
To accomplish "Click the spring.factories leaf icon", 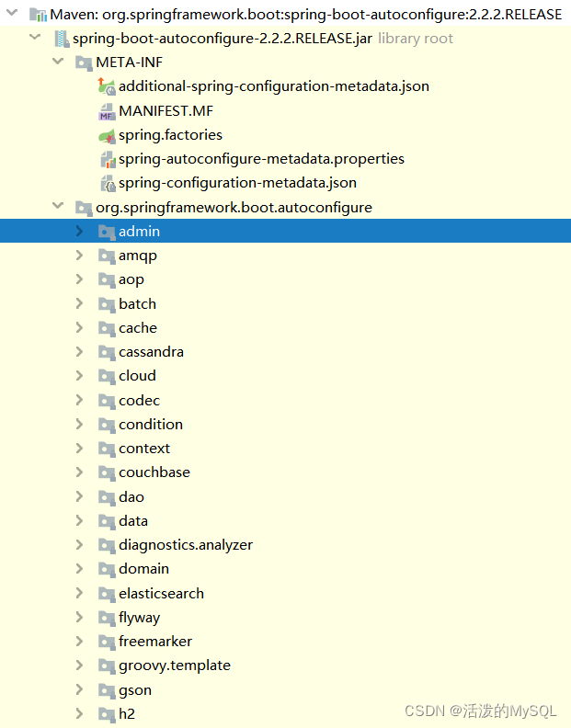I will pyautogui.click(x=107, y=135).
